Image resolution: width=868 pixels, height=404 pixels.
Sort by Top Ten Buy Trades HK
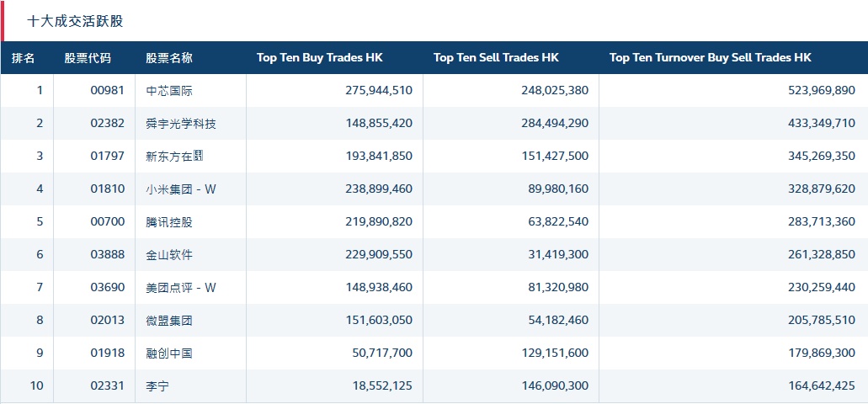click(x=319, y=58)
